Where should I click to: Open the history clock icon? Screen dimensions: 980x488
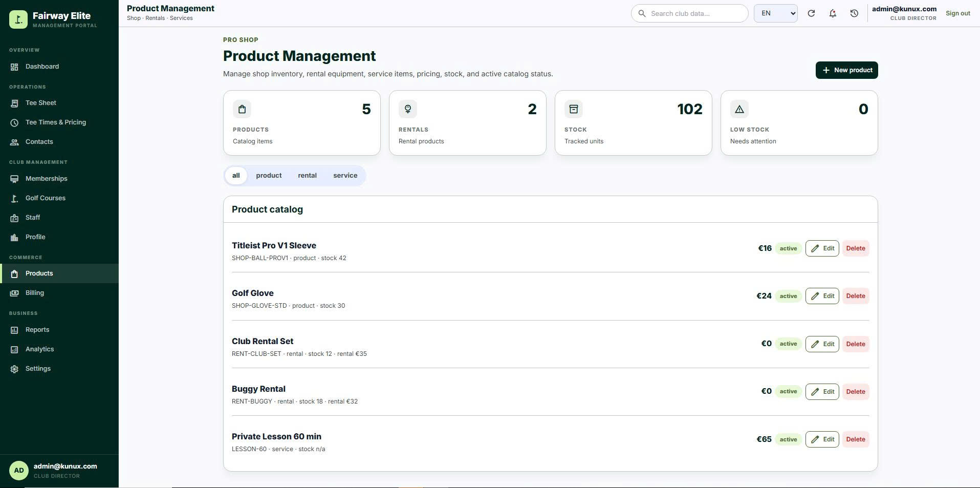854,13
